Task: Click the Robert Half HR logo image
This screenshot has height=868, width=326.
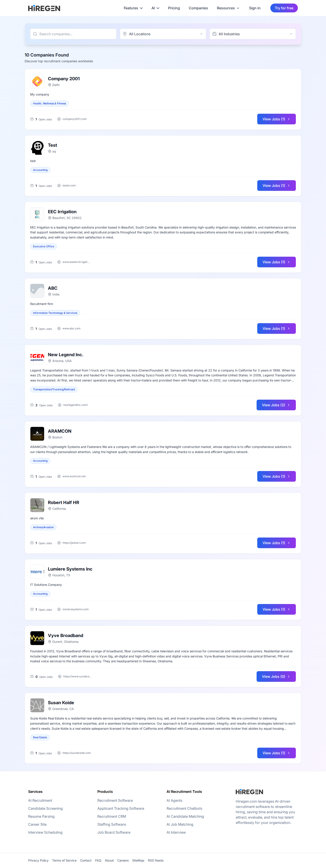Action: tap(37, 505)
